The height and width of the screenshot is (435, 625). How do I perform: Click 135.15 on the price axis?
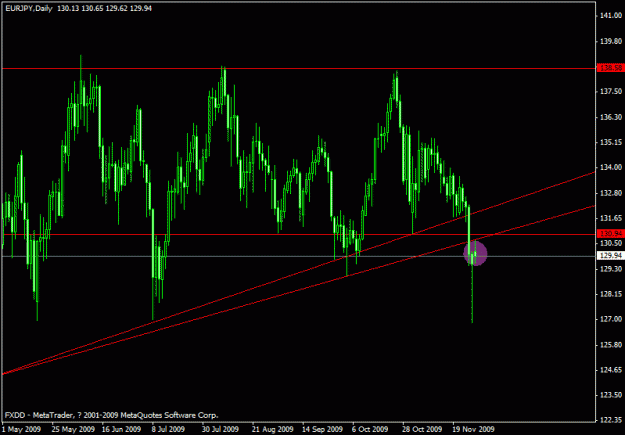(611, 142)
